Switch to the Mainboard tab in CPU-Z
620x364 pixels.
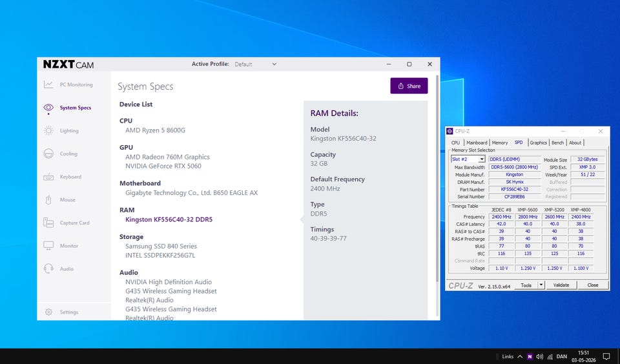coord(477,143)
